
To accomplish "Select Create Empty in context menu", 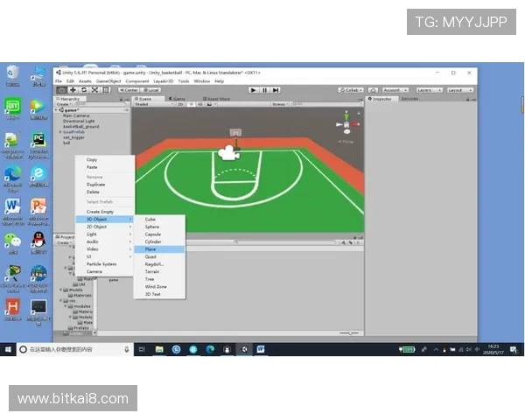I will click(x=101, y=212).
